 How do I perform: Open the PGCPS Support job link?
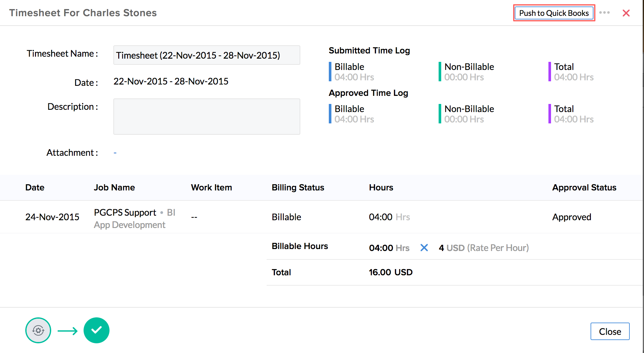[125, 212]
